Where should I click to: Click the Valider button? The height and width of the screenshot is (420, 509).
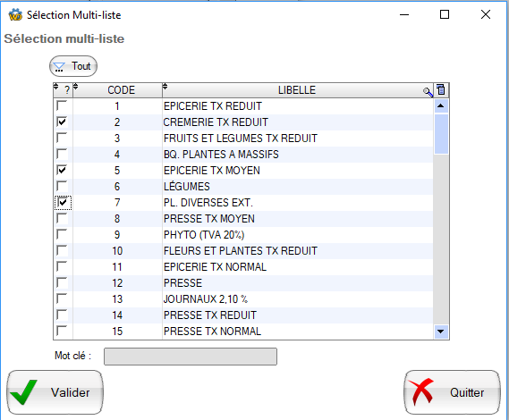pos(55,392)
